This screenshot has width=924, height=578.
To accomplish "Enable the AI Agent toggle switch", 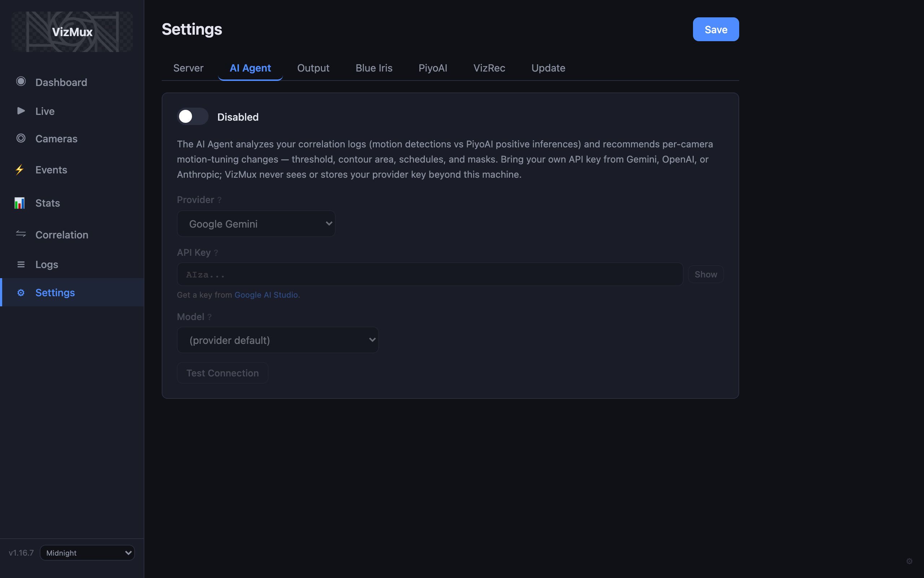I will [193, 116].
